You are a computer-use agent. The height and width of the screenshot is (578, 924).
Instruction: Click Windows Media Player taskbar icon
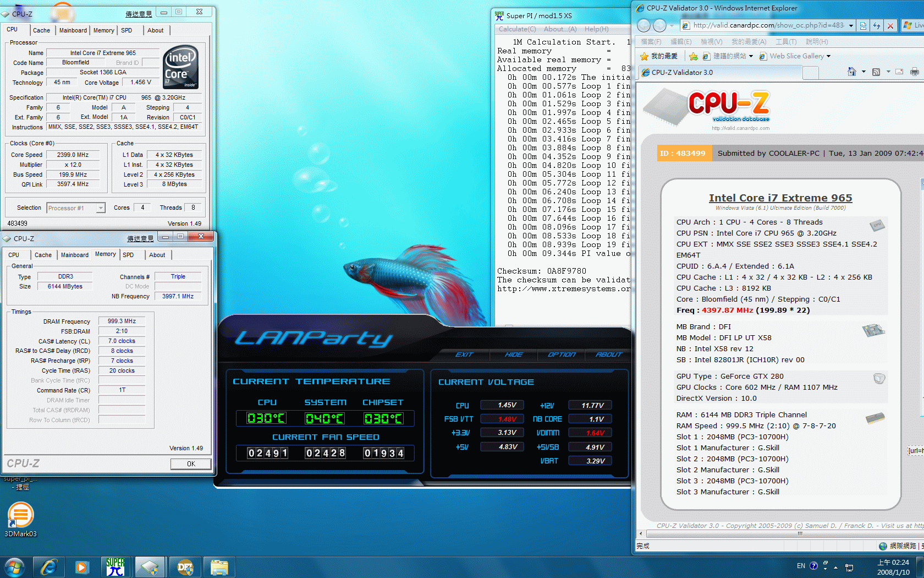coord(82,567)
